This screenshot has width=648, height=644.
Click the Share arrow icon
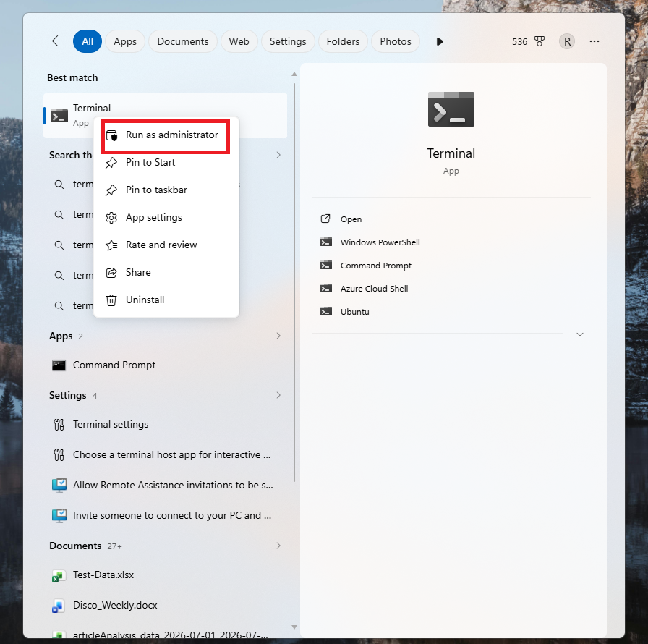[x=111, y=272]
